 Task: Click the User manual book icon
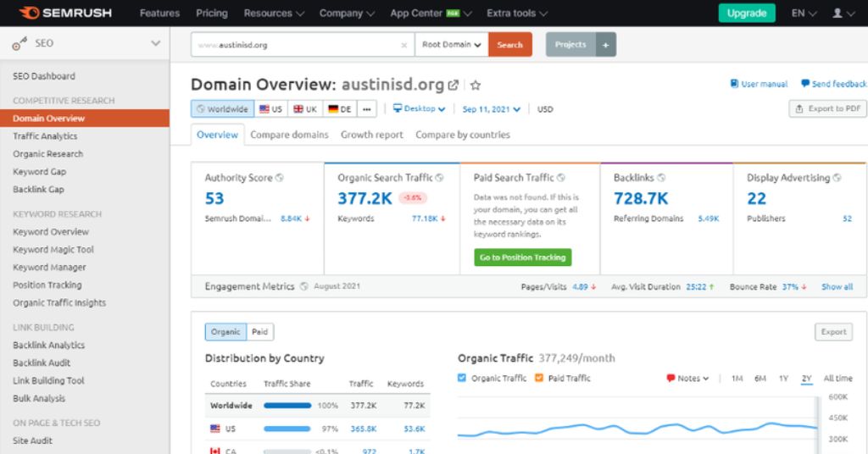734,84
